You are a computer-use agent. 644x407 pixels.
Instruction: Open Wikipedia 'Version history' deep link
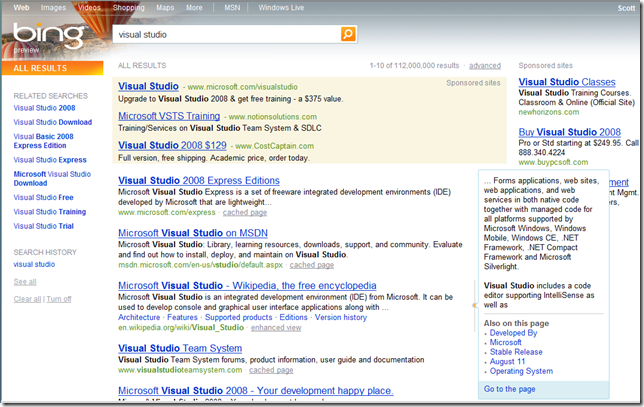coord(341,317)
